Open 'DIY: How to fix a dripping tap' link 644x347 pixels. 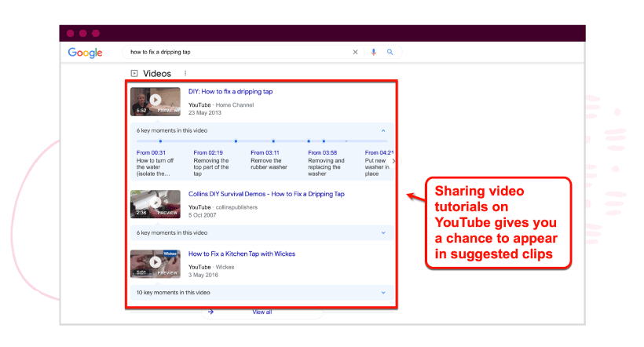pos(230,92)
